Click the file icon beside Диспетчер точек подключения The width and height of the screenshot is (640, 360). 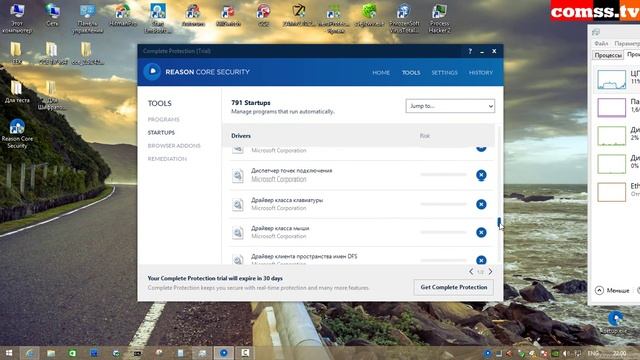(x=238, y=176)
